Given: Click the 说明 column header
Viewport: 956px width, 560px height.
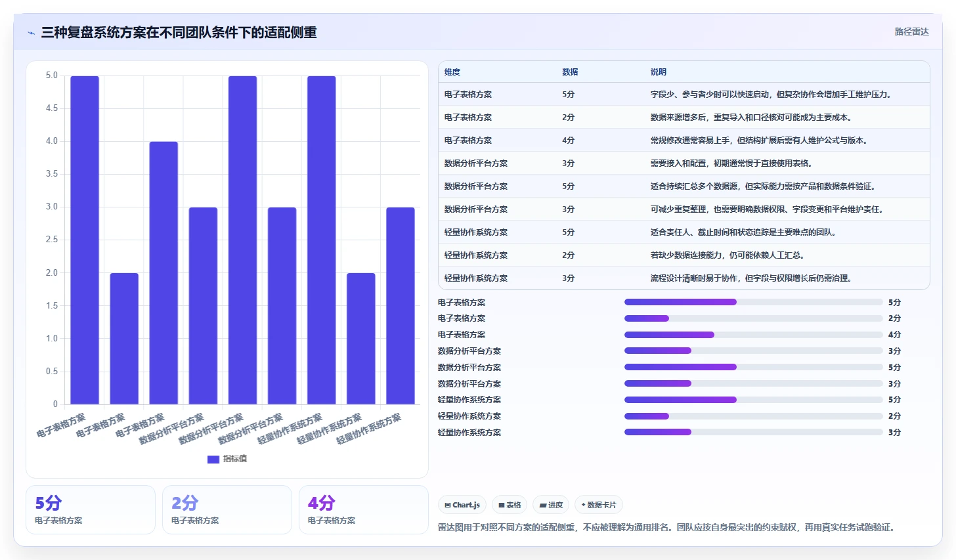Looking at the screenshot, I should point(659,72).
